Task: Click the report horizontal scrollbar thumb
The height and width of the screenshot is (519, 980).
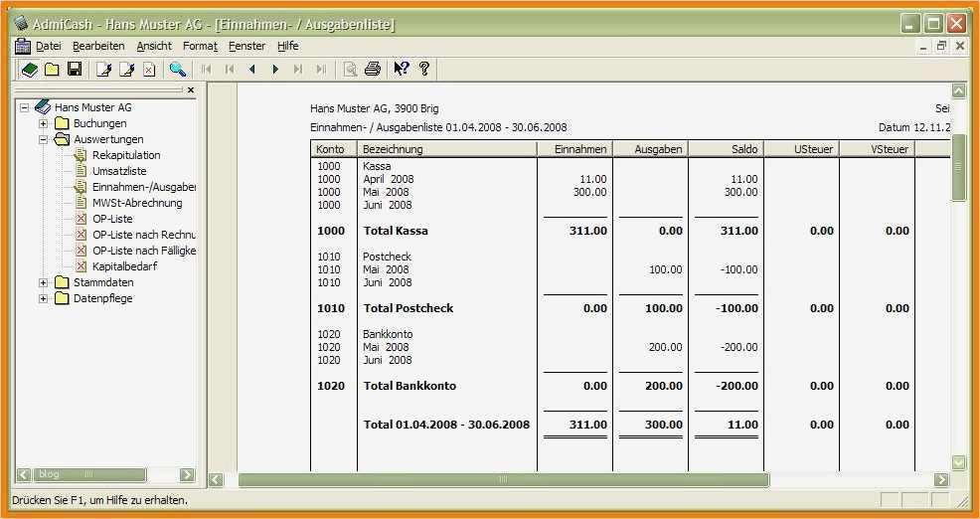Action: coord(504,479)
